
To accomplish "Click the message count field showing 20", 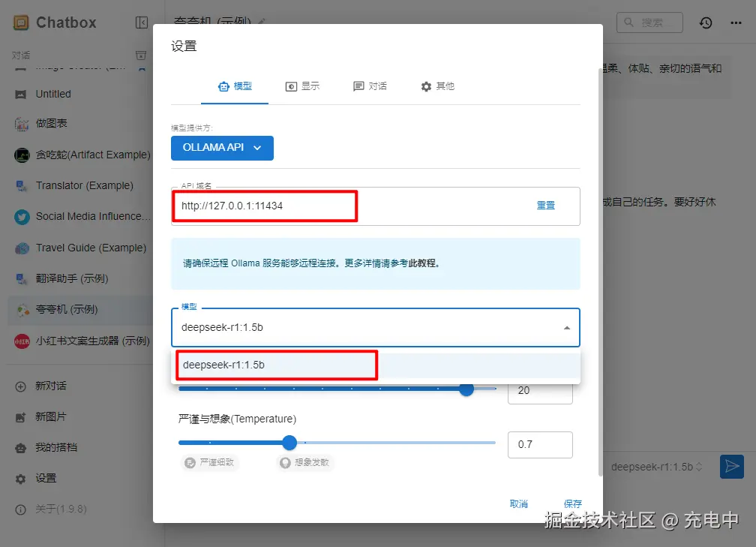I will pos(540,391).
